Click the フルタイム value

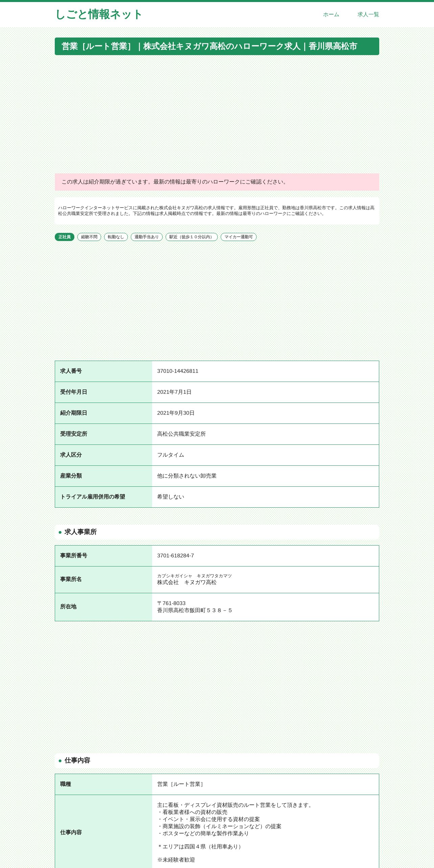pos(171,455)
